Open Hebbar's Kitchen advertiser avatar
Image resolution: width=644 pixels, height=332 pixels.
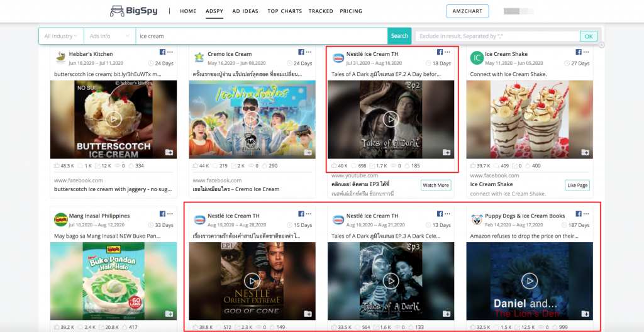point(61,58)
